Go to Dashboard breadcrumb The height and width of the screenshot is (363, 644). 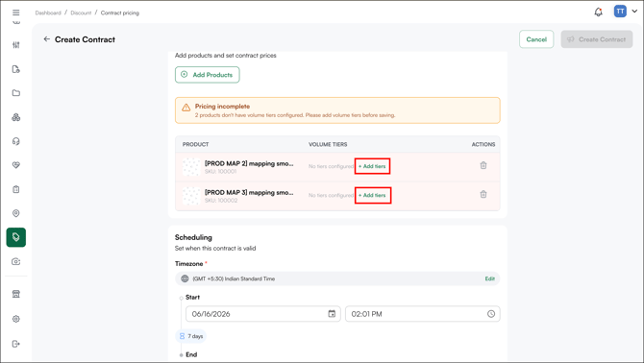click(x=48, y=12)
